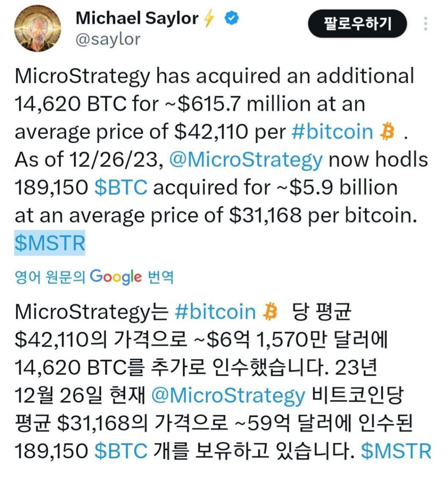Viewport: 448px width, 492px height.
Task: Click the blue verified badge next to Michael Saylor
Action: point(231,18)
